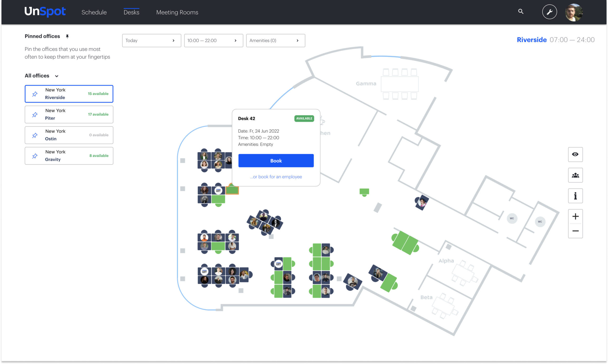
Task: Open the 10:00 — 22:00 time dropdown
Action: point(214,41)
